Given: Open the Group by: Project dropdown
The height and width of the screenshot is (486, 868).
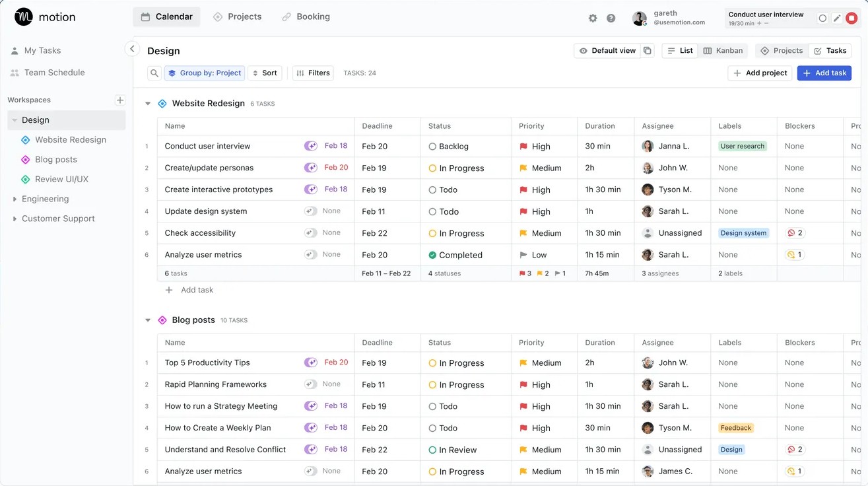Looking at the screenshot, I should [x=205, y=73].
